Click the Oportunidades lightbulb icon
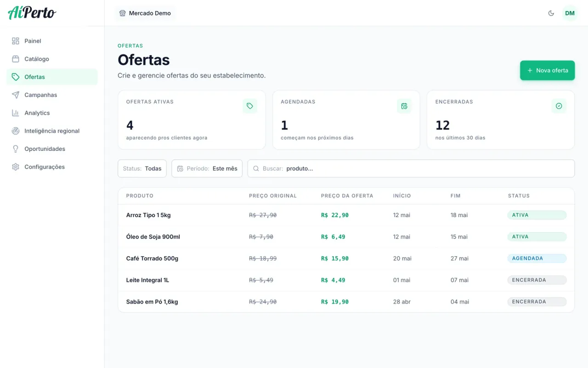The height and width of the screenshot is (368, 588). (16, 149)
